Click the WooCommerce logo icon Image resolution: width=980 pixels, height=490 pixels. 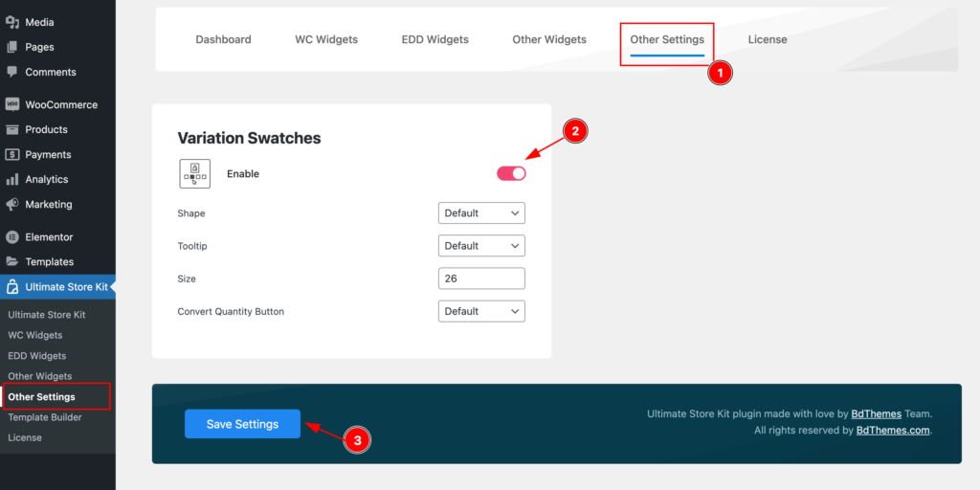pos(11,105)
